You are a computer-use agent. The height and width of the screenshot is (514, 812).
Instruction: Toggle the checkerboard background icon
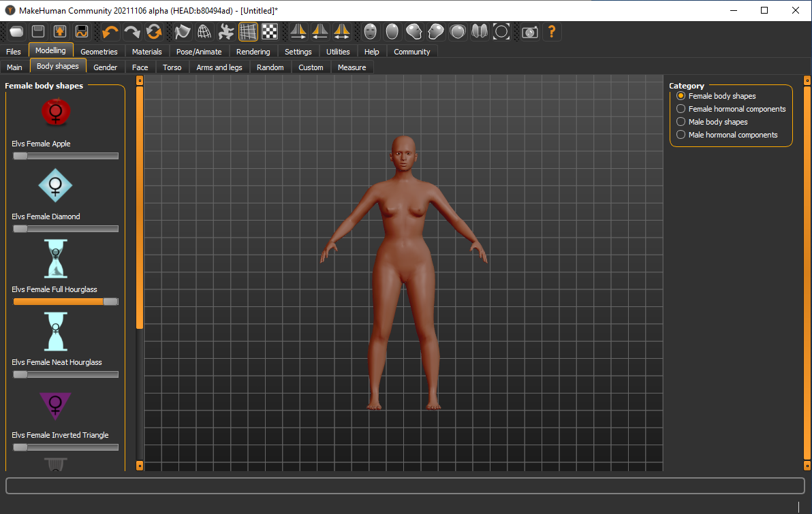(x=270, y=31)
